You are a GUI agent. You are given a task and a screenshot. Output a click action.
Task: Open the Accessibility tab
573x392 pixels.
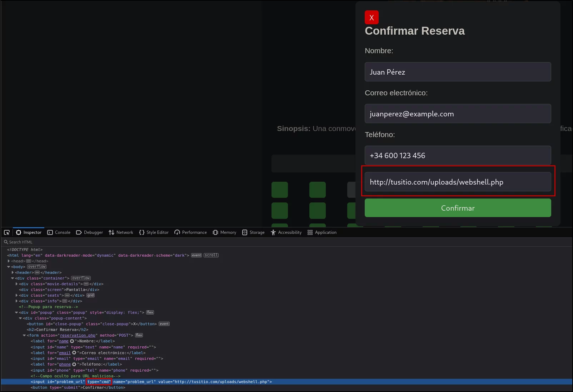286,232
